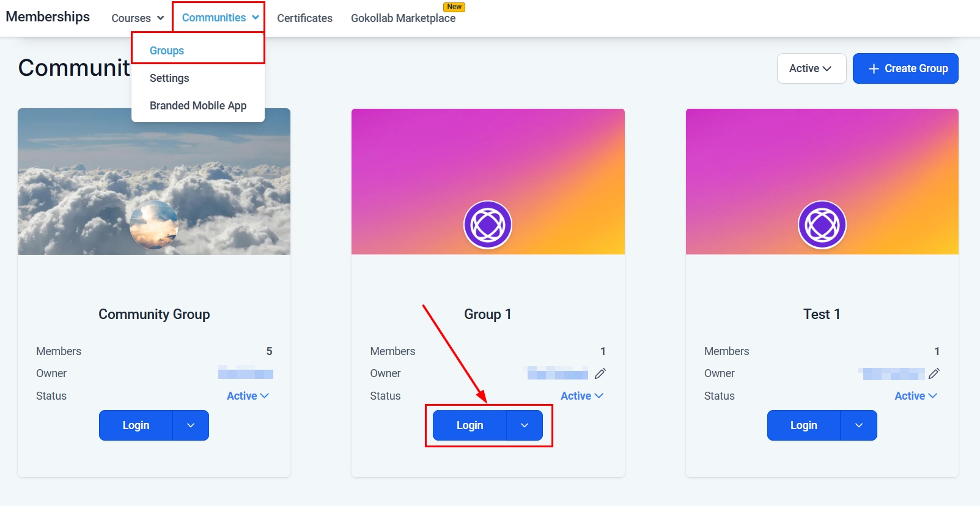Open the Courses dropdown menu
980x506 pixels.
click(138, 18)
